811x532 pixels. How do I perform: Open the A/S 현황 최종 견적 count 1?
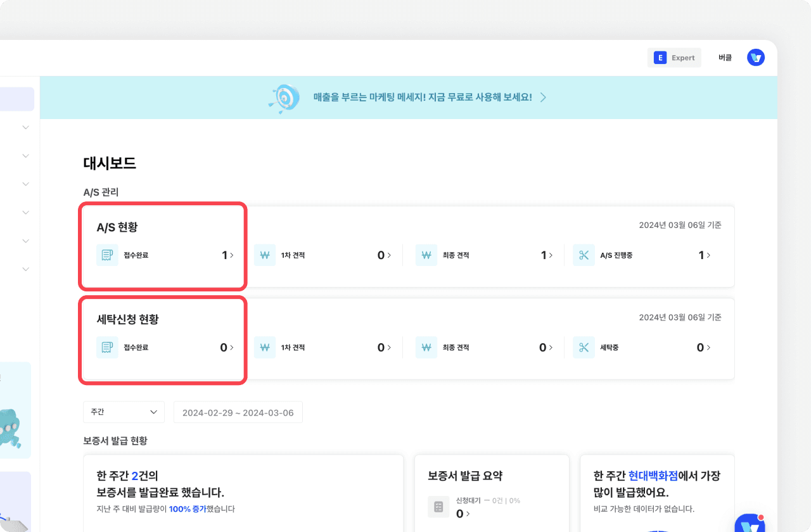coord(547,255)
